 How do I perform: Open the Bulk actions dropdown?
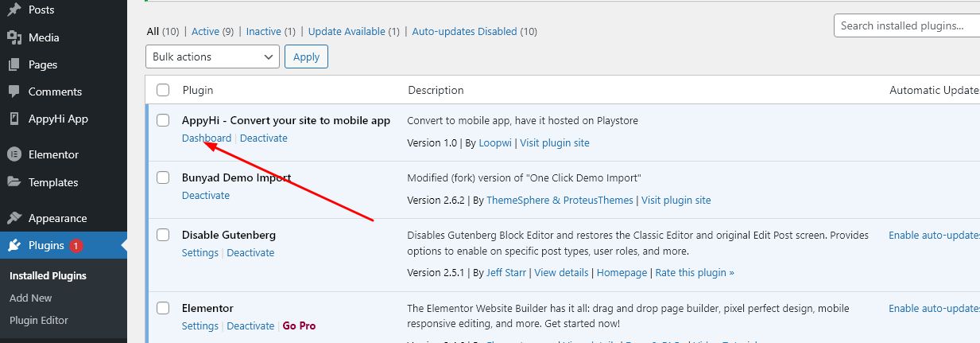(x=213, y=57)
